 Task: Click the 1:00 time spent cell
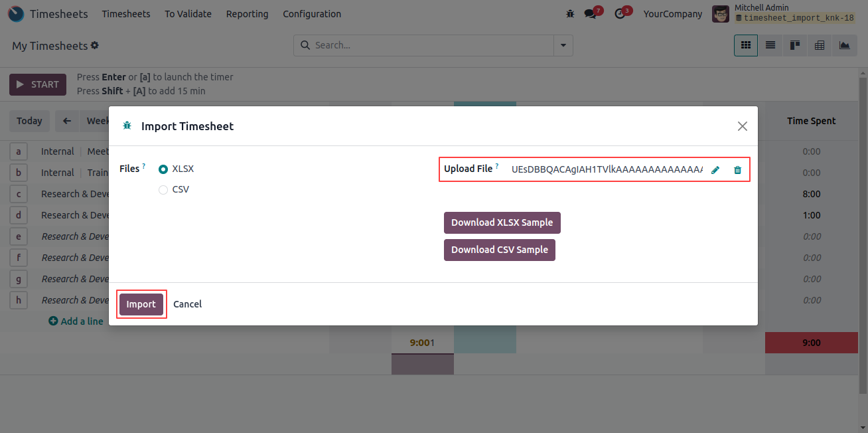click(812, 215)
